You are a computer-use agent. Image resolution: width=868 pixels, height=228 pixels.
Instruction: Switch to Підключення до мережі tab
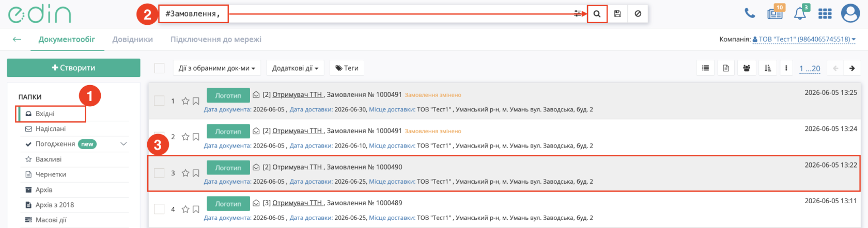click(x=216, y=39)
